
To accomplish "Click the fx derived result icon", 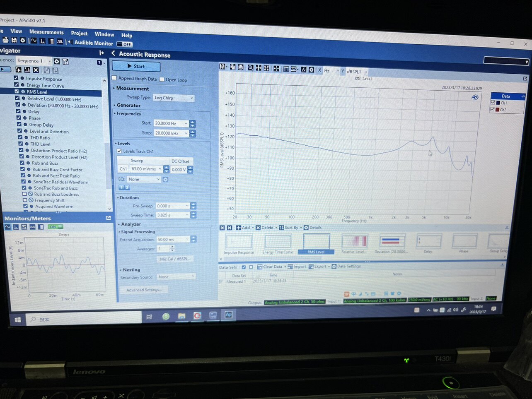I will click(303, 70).
